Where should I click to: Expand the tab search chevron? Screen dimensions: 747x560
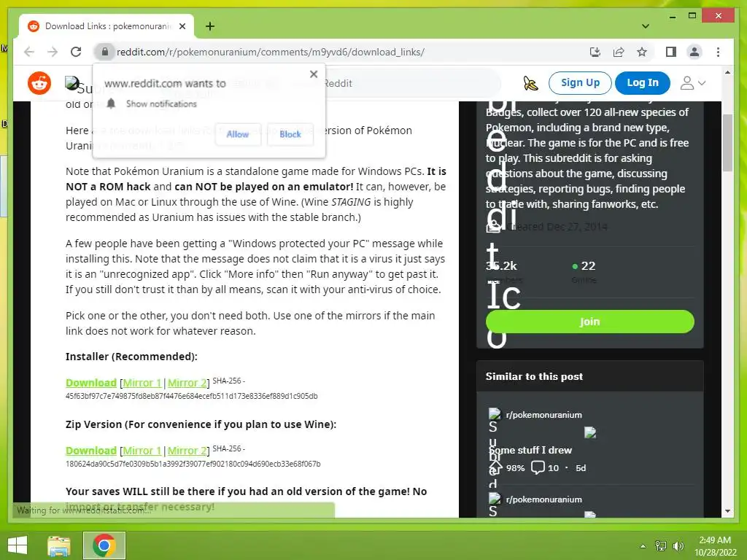point(646,26)
